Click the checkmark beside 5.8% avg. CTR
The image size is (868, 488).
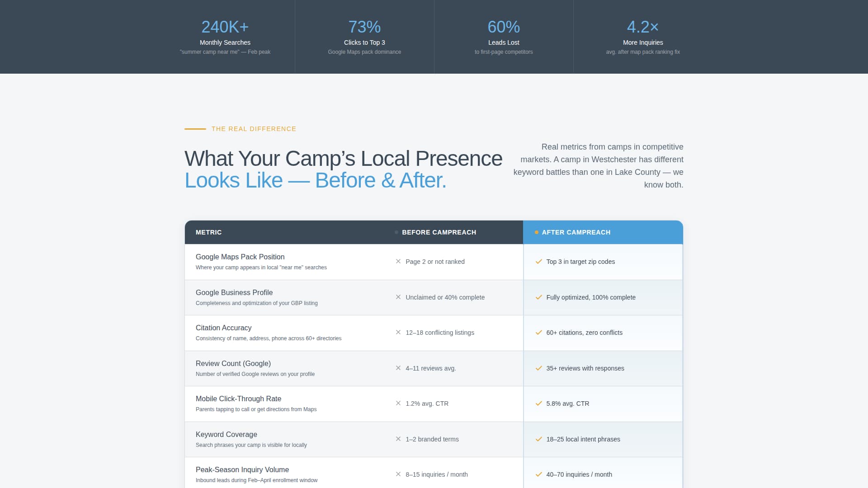click(538, 404)
